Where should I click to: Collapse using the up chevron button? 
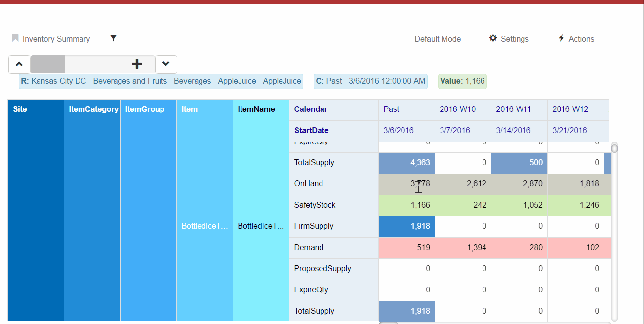pyautogui.click(x=19, y=64)
